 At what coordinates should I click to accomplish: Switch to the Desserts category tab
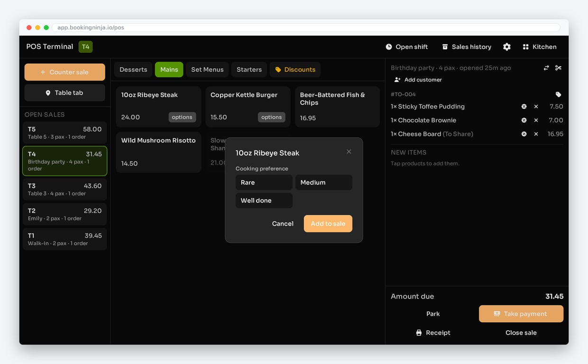133,70
